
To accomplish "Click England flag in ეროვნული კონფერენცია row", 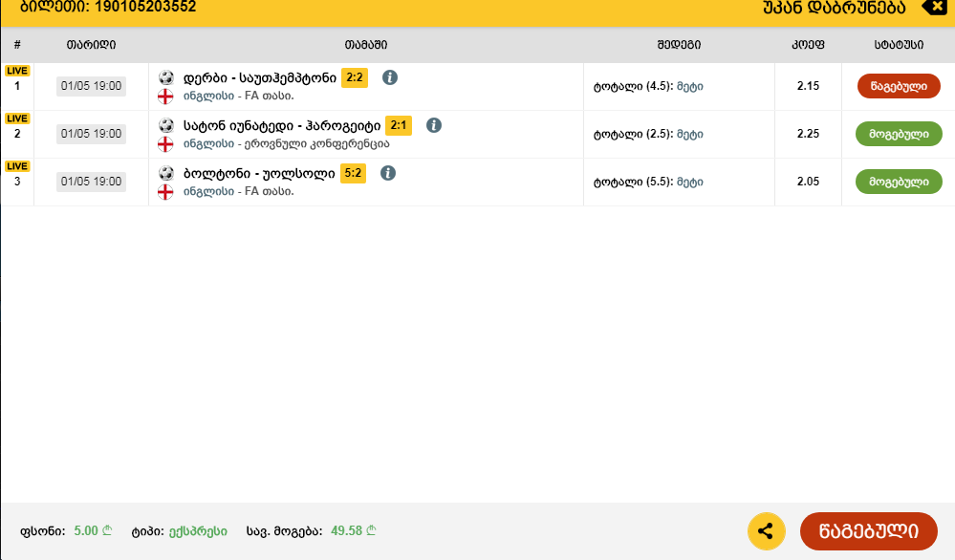I will 165,144.
